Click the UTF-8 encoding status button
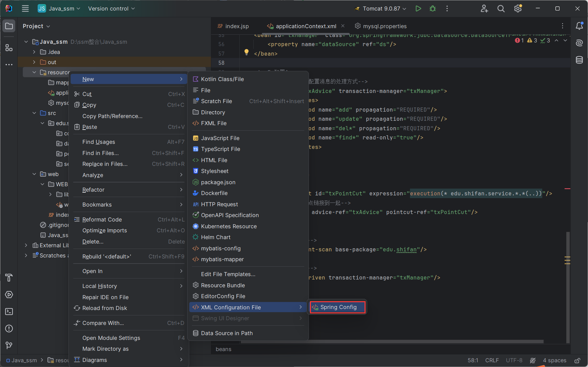The width and height of the screenshot is (588, 367). tap(514, 360)
